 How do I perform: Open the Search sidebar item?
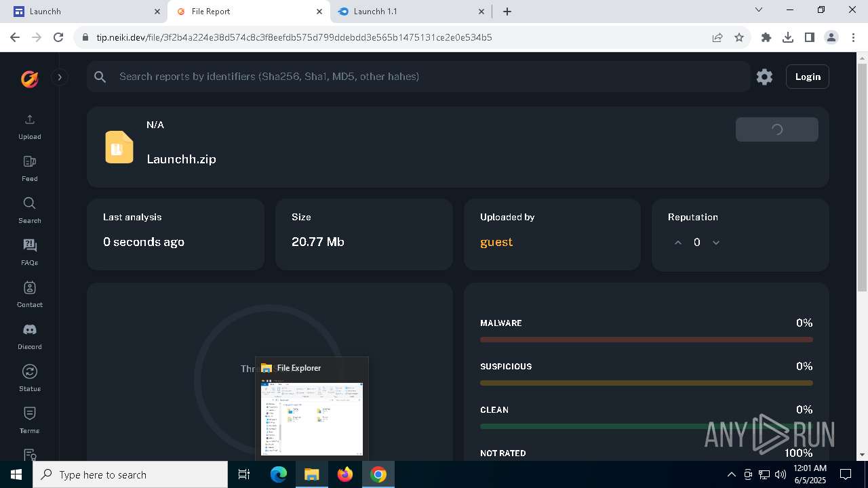pos(29,211)
